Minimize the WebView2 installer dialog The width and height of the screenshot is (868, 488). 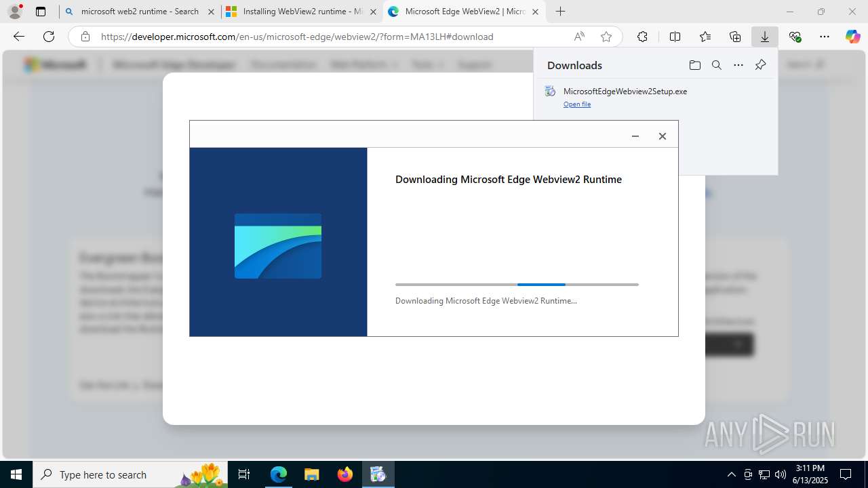point(635,136)
